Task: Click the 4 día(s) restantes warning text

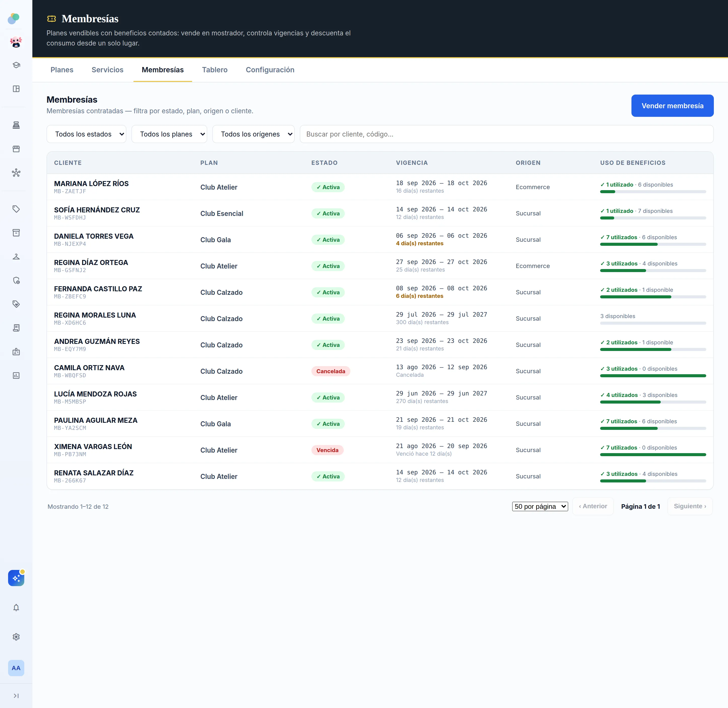Action: (x=419, y=244)
